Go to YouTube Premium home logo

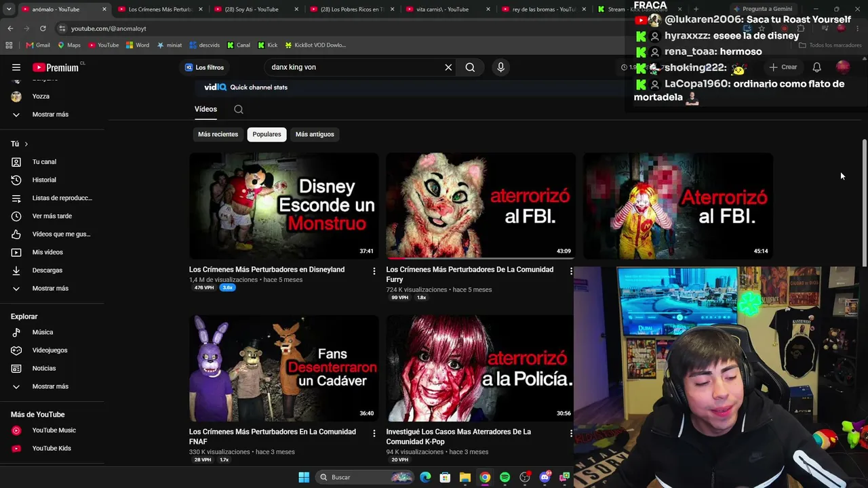[56, 67]
